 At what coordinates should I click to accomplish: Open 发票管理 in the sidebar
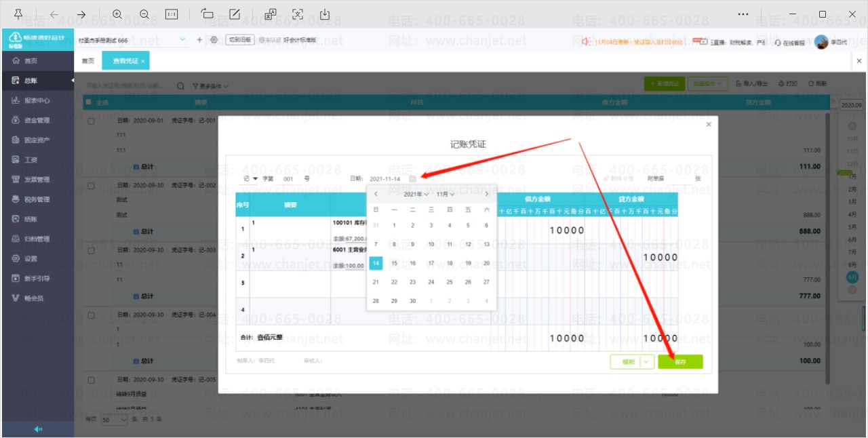(37, 180)
